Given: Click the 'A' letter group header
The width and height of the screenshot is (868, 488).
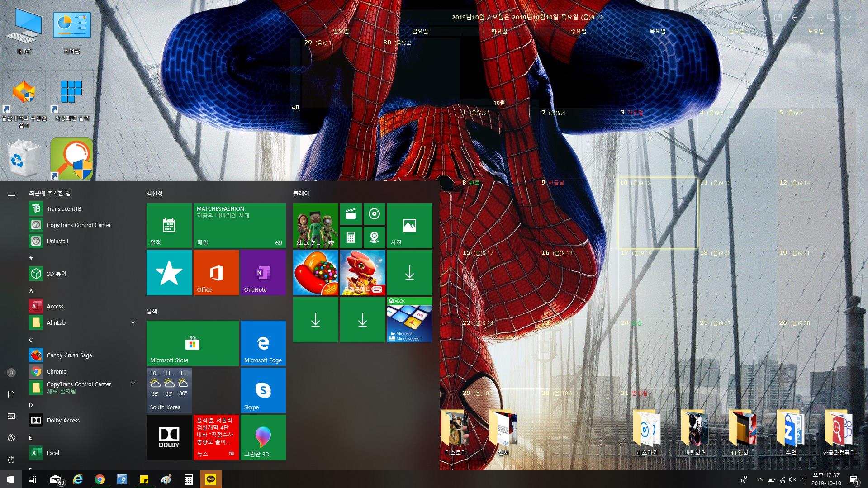Looking at the screenshot, I should pos(31,291).
